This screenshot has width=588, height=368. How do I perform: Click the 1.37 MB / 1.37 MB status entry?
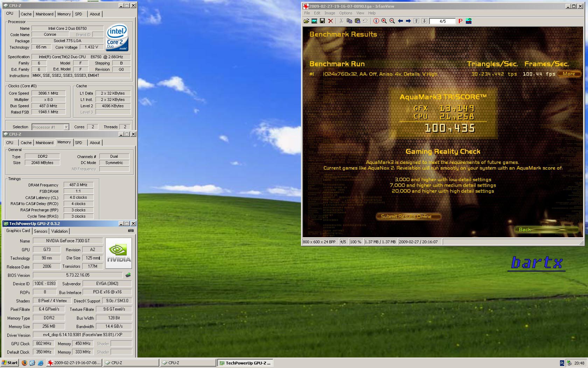380,242
